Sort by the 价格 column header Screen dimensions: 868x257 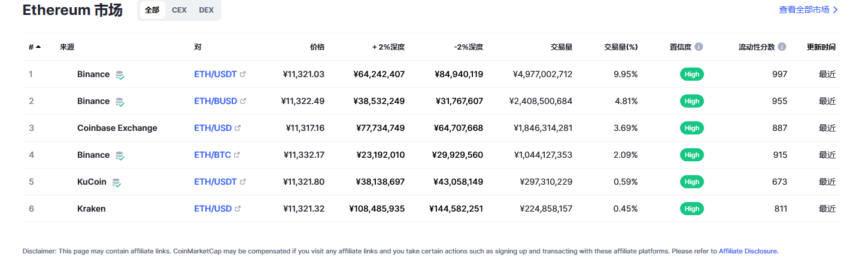click(317, 47)
